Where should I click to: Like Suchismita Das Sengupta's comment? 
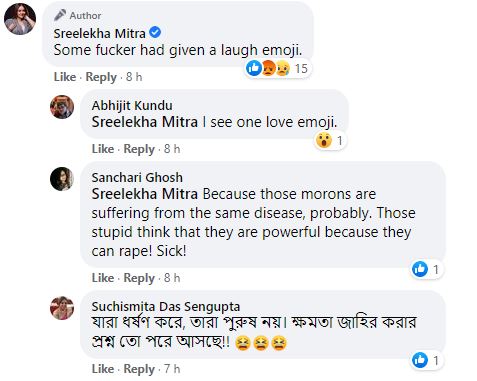[x=103, y=369]
